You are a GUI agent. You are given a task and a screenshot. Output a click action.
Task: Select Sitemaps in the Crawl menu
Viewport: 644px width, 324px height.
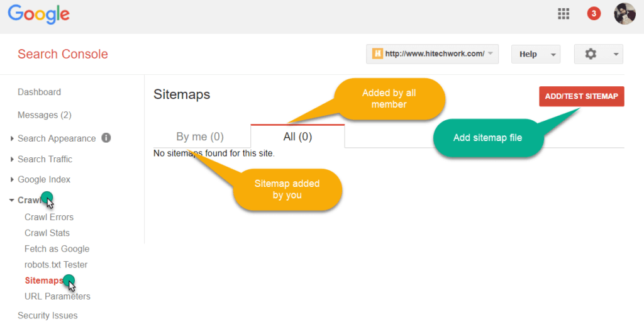pos(44,281)
